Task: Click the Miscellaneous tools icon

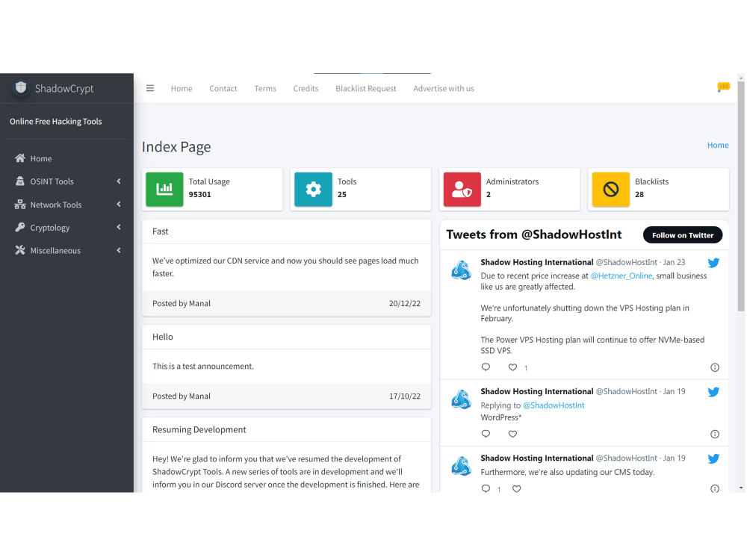Action: pos(20,250)
